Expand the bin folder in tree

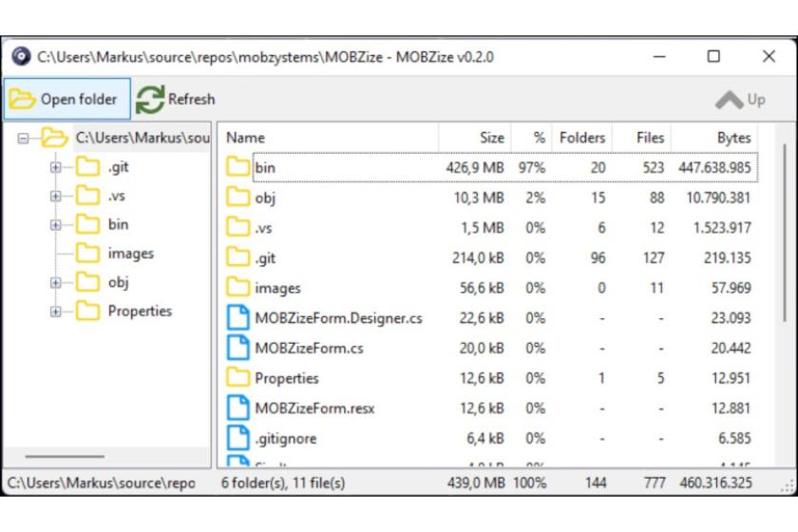(55, 225)
